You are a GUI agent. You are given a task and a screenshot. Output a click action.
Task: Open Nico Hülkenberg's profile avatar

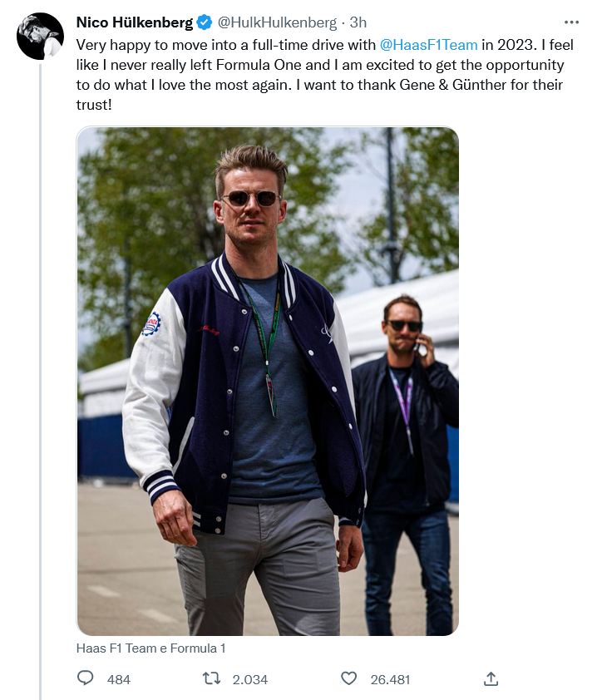40,36
